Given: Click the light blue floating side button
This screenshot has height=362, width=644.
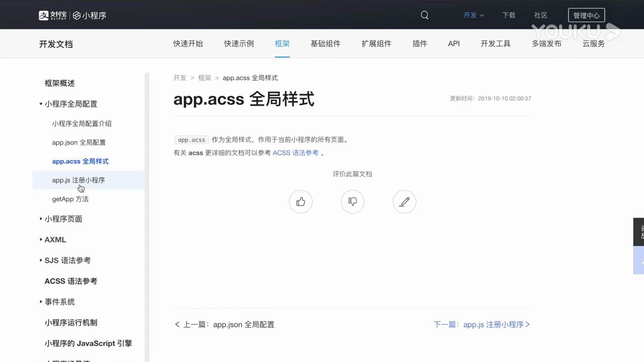Looking at the screenshot, I should [638, 260].
